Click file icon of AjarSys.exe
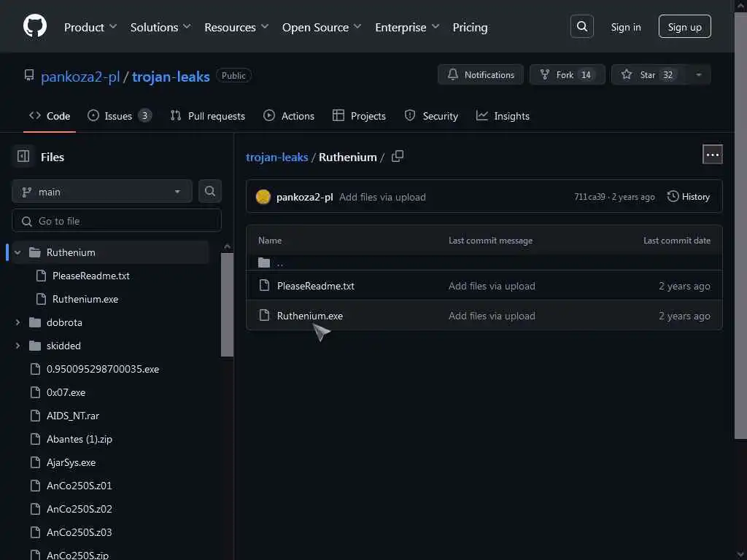This screenshot has width=747, height=560. click(35, 462)
